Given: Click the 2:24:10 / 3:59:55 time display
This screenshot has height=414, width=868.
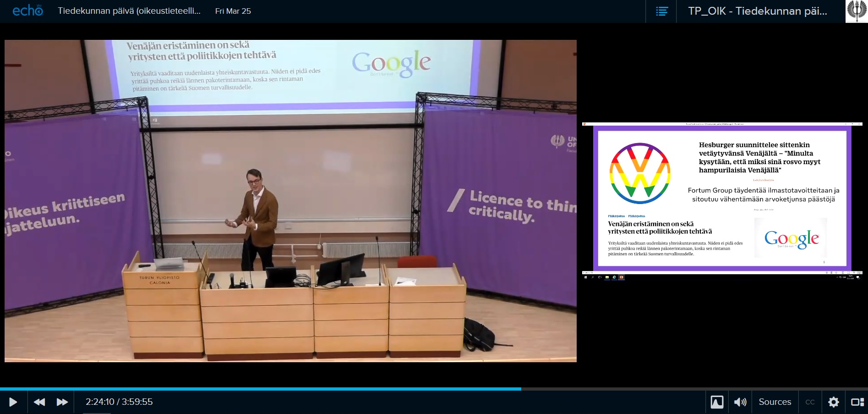Looking at the screenshot, I should (x=119, y=402).
